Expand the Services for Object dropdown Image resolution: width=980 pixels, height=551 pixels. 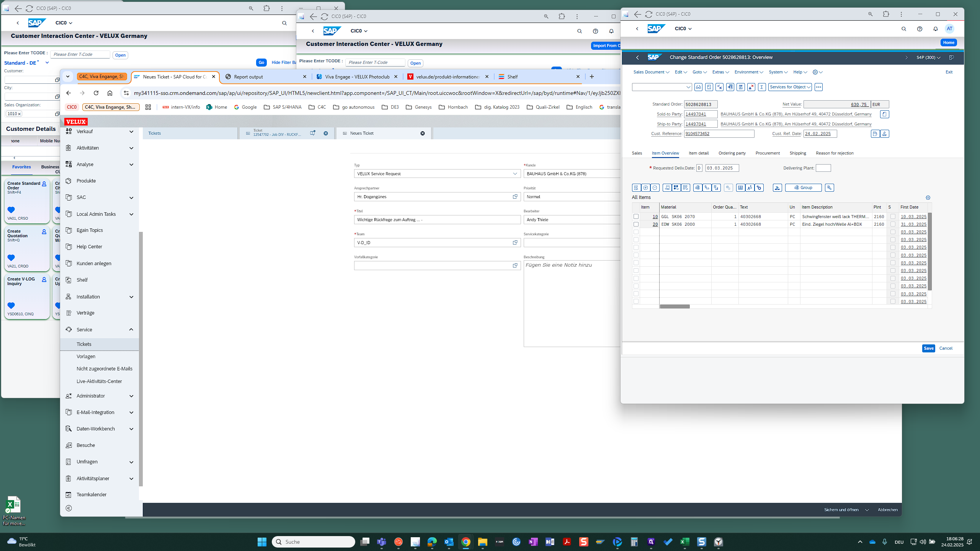coord(790,87)
